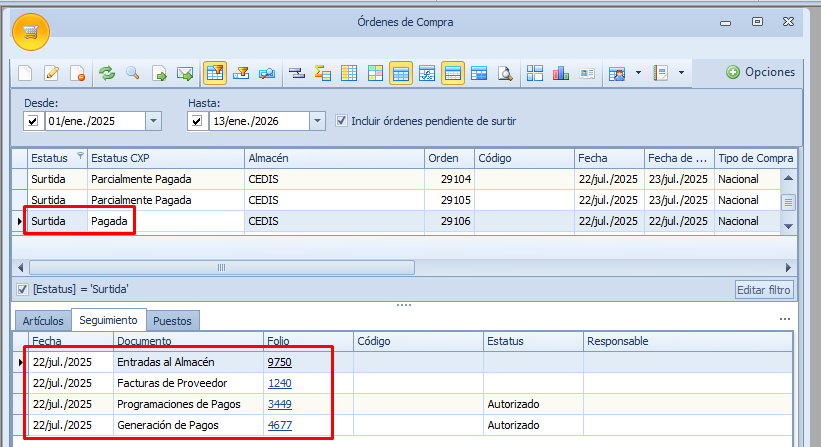821x447 pixels.
Task: Click the horizontal scrollbar of orders grid
Action: point(220,268)
